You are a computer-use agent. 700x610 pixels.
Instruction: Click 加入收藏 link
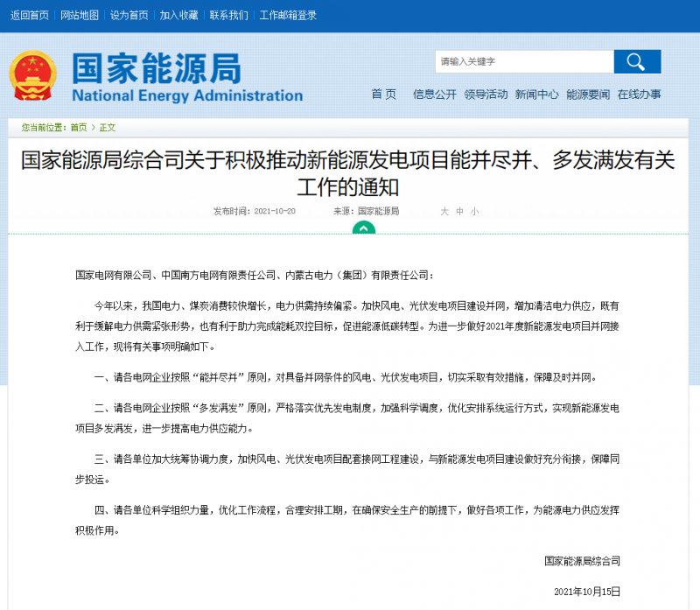point(179,16)
